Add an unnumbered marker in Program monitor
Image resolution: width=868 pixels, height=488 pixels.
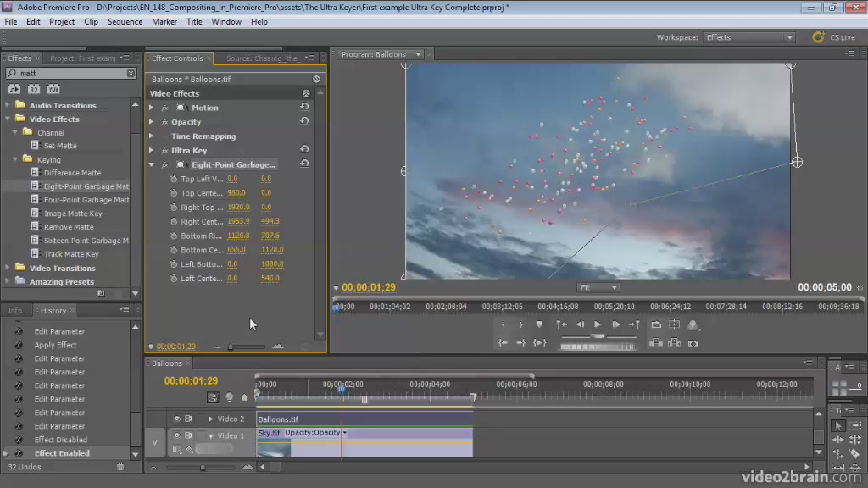pos(539,324)
